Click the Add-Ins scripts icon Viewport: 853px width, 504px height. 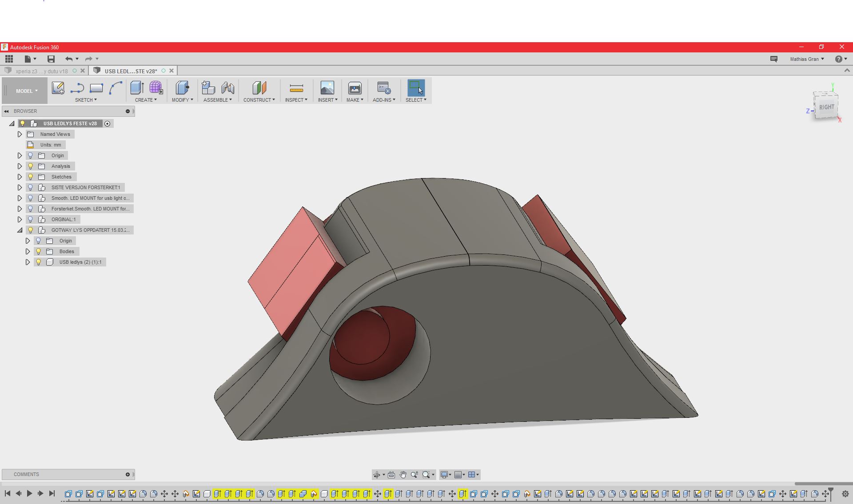click(x=384, y=88)
